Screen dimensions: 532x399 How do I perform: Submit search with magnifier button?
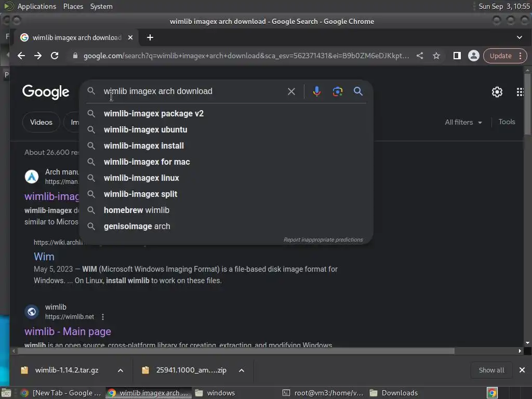click(358, 91)
